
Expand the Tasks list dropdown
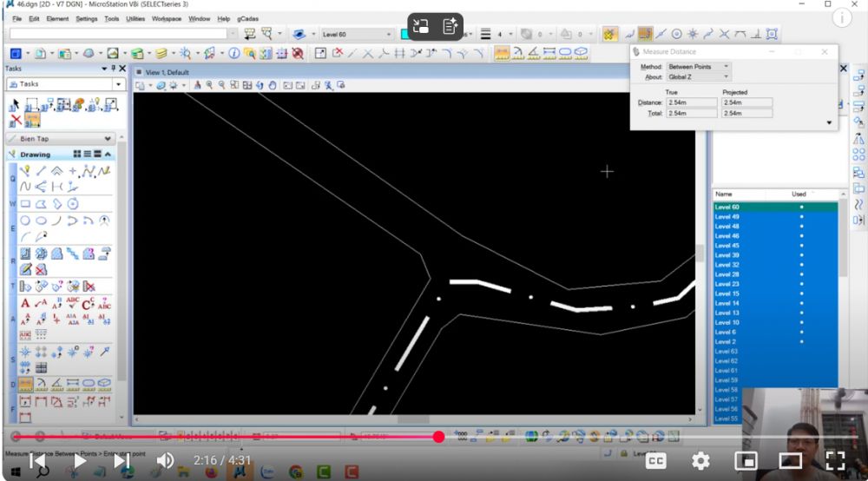coord(118,84)
